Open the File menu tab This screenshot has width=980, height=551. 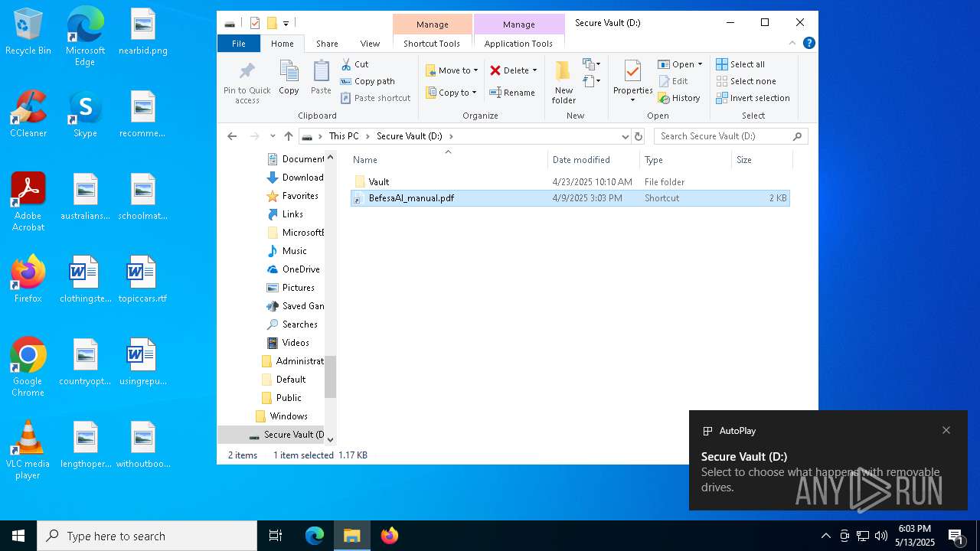point(239,44)
